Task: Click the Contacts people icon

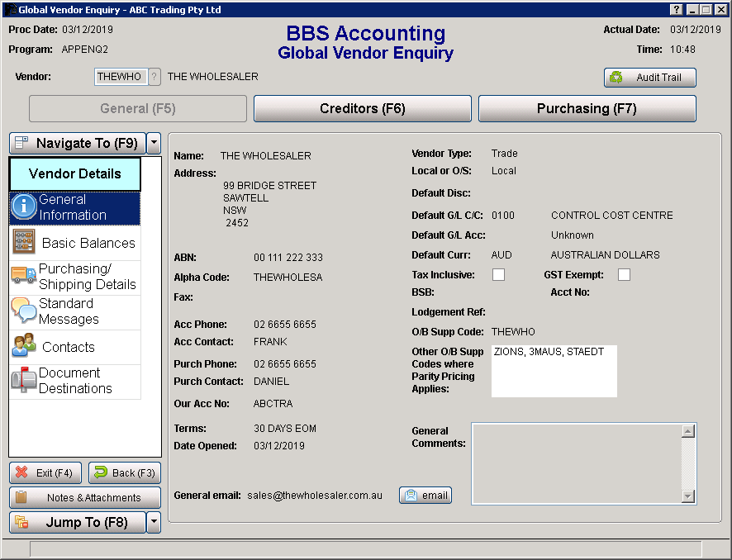Action: point(24,346)
